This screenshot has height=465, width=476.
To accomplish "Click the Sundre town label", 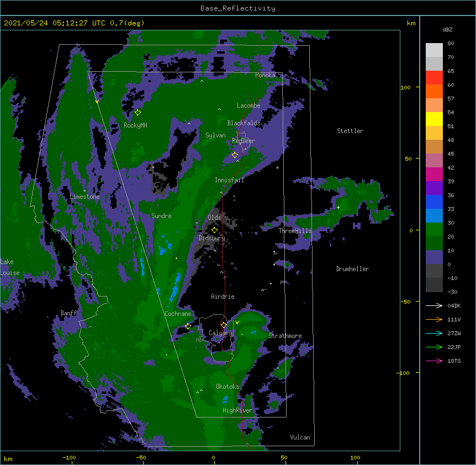I will click(161, 216).
